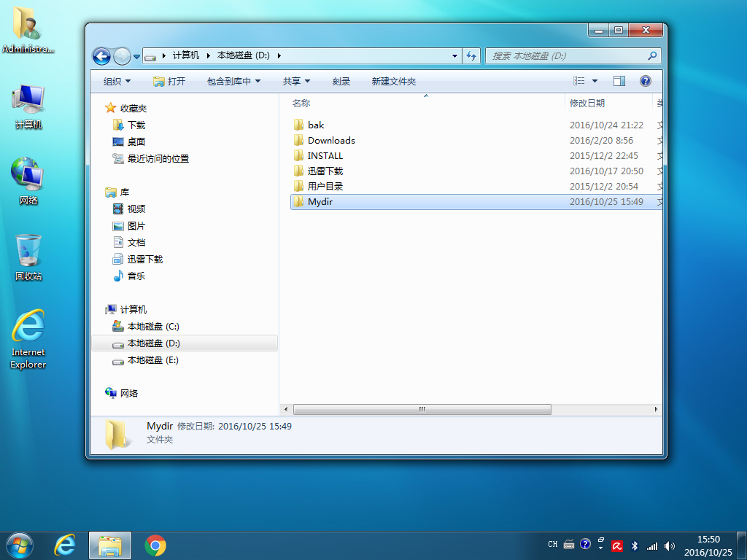The image size is (747, 560).
Task: Click the change view icon
Action: point(578,81)
